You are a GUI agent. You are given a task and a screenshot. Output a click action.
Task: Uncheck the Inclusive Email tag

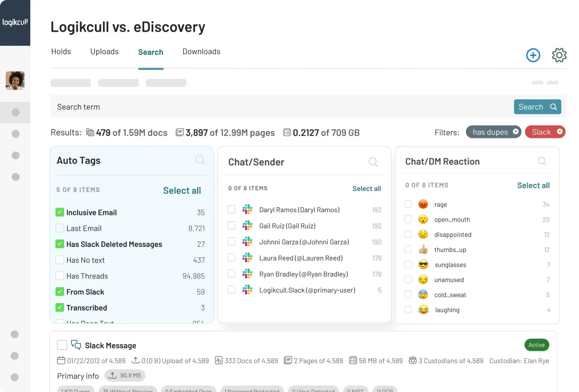60,212
